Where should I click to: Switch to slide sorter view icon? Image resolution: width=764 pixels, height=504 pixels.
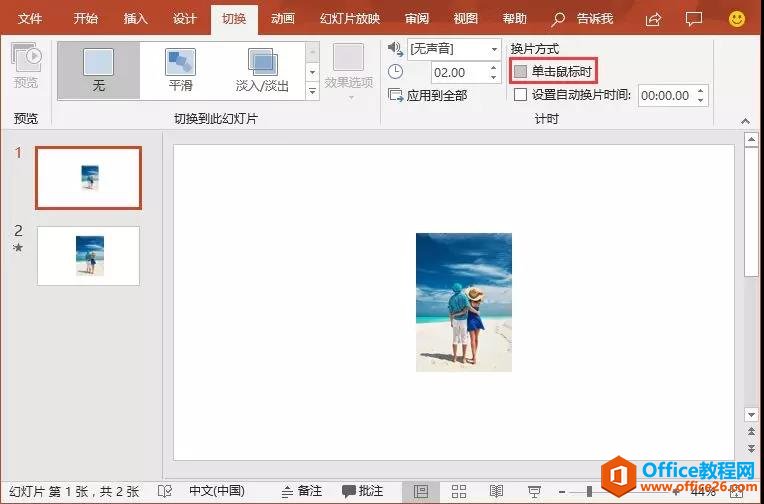tap(459, 491)
